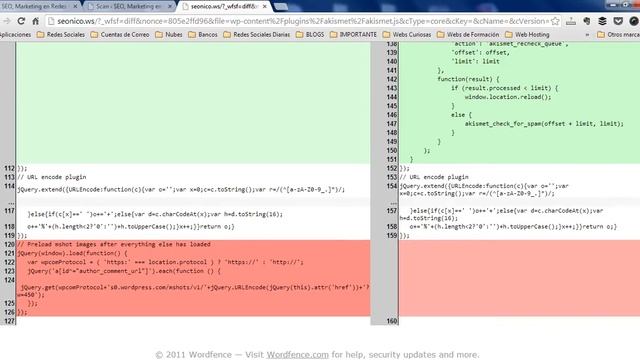Open the Webs de Formación bookmark folder

(468, 35)
